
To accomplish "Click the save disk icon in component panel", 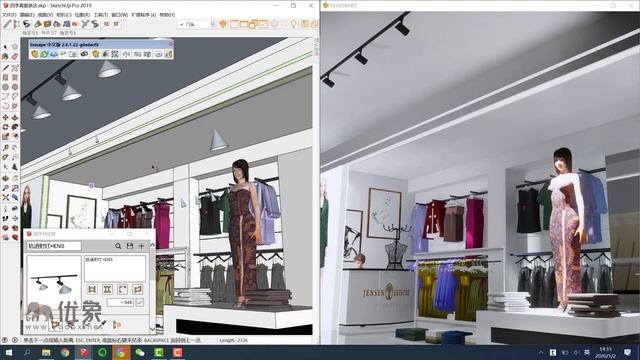I will pos(130,246).
